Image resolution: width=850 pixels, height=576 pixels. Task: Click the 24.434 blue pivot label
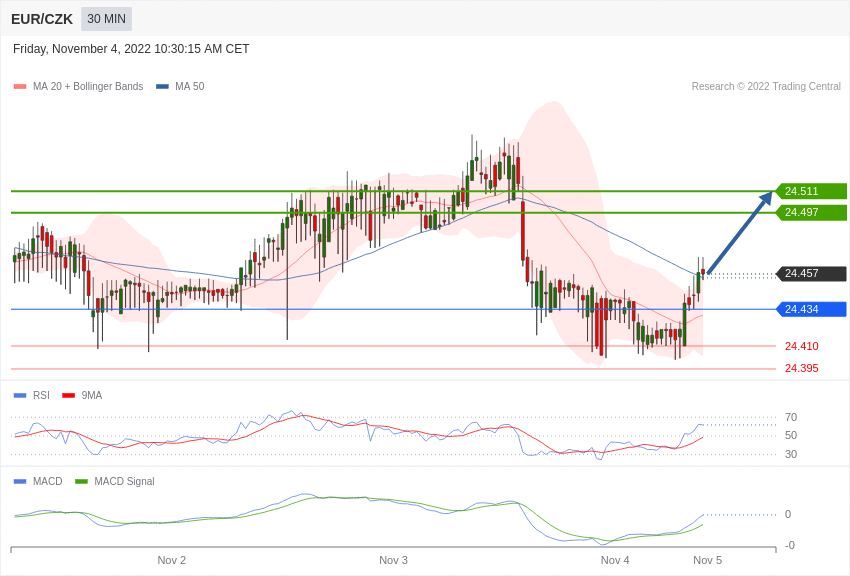click(811, 309)
